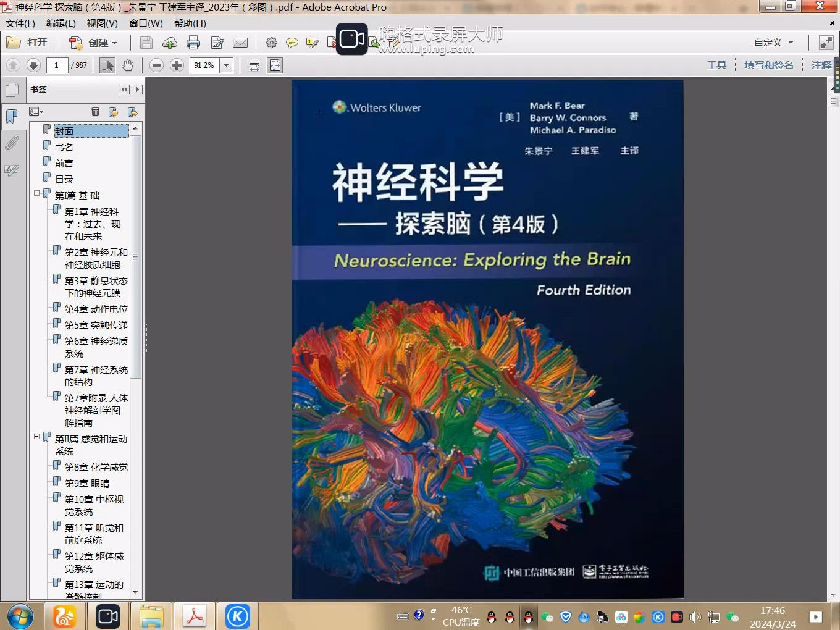Viewport: 840px width, 630px height.
Task: Collapse the bookmarks panel with double-arrow
Action: pyautogui.click(x=125, y=90)
